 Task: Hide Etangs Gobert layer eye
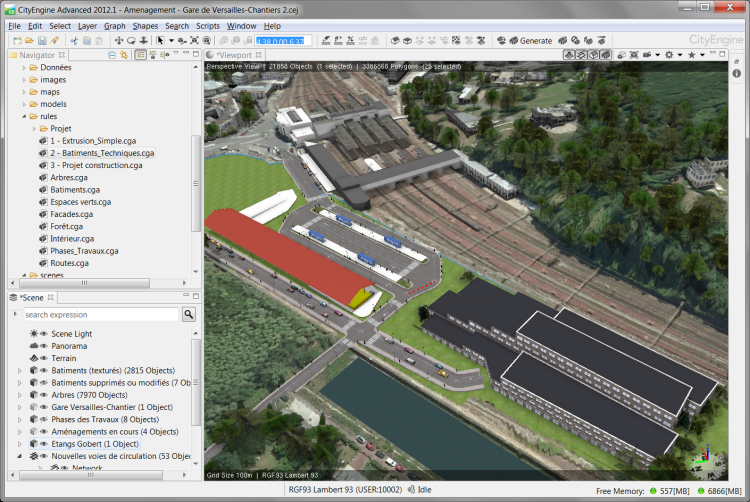click(44, 444)
